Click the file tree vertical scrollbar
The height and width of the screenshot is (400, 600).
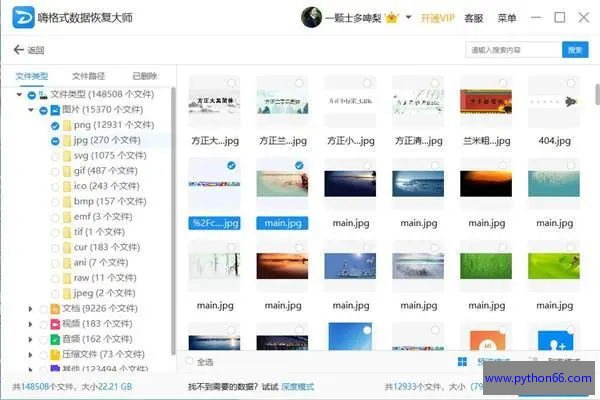coord(173,220)
